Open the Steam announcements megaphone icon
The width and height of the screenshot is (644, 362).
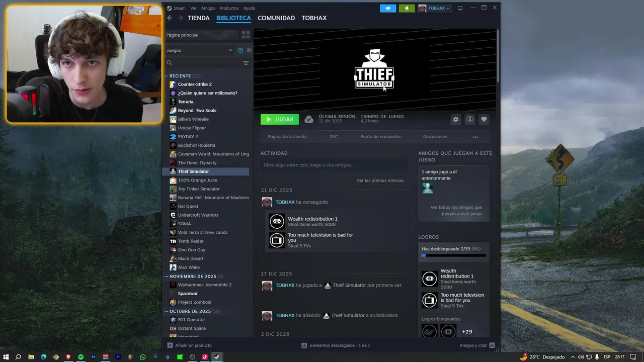point(388,8)
